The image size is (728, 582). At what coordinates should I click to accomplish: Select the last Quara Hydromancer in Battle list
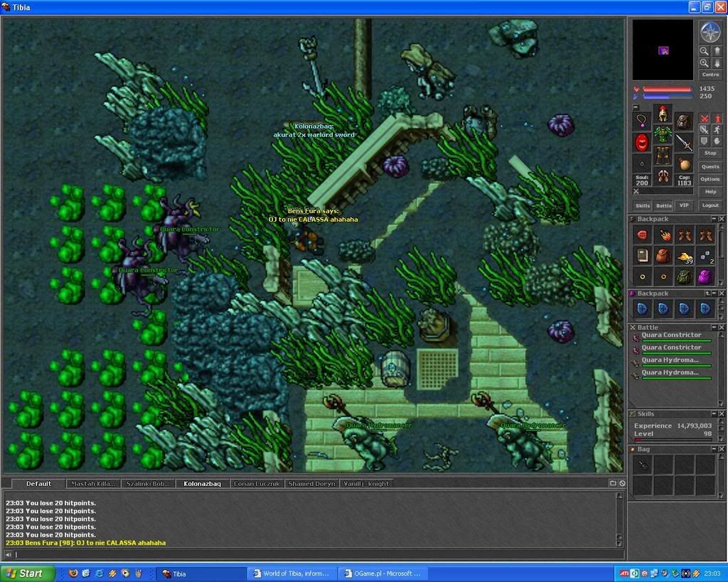(x=671, y=374)
